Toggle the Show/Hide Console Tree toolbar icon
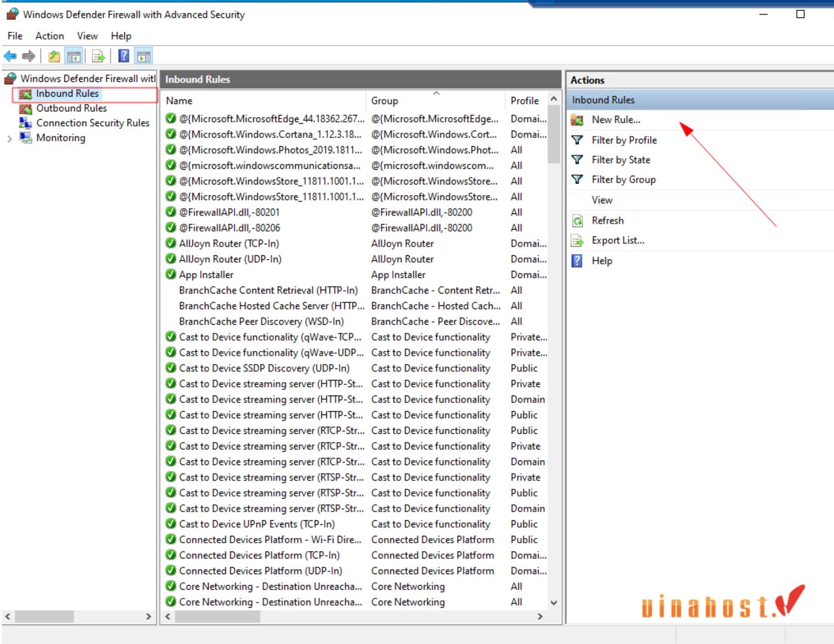 74,57
